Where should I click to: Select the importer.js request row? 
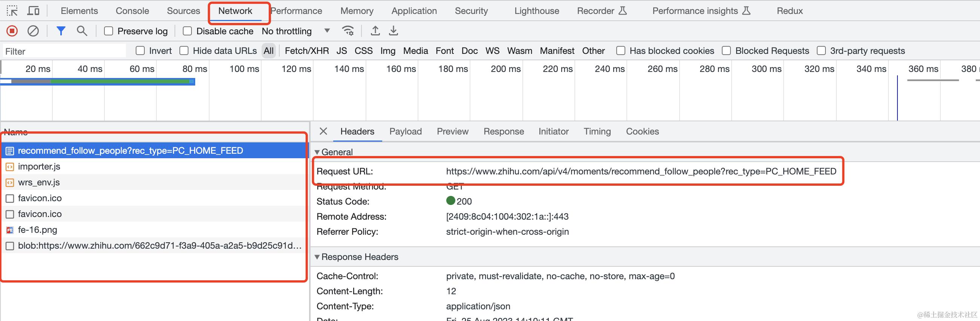(154, 167)
